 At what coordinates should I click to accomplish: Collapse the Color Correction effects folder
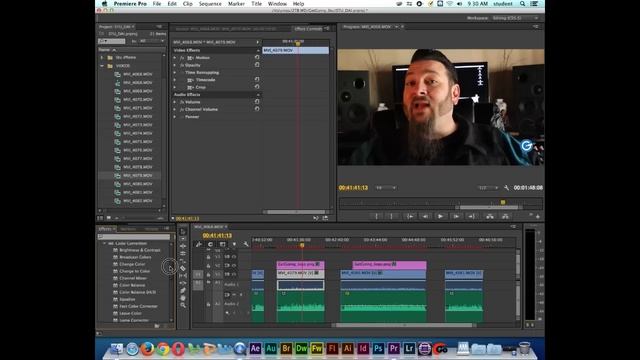pos(104,243)
